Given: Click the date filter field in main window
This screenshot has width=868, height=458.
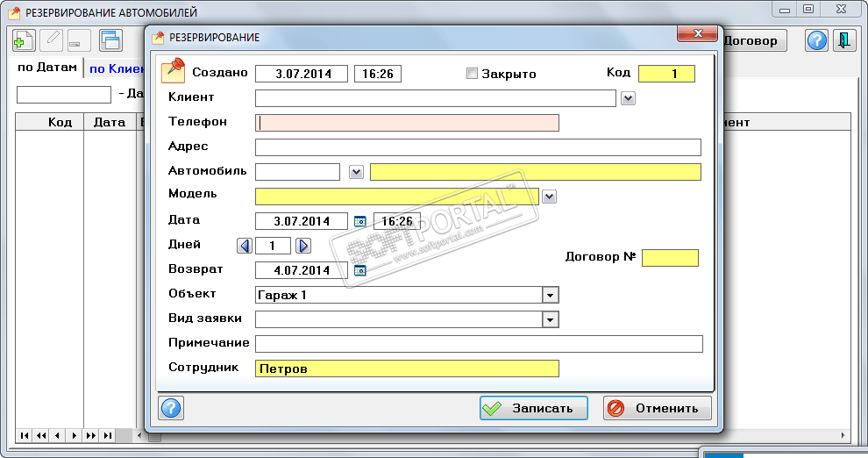Looking at the screenshot, I should (64, 95).
